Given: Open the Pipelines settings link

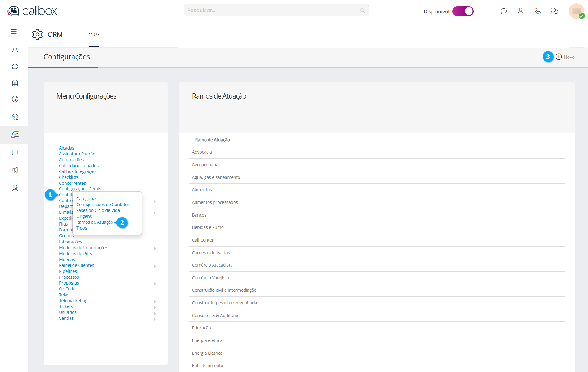Looking at the screenshot, I should 68,271.
